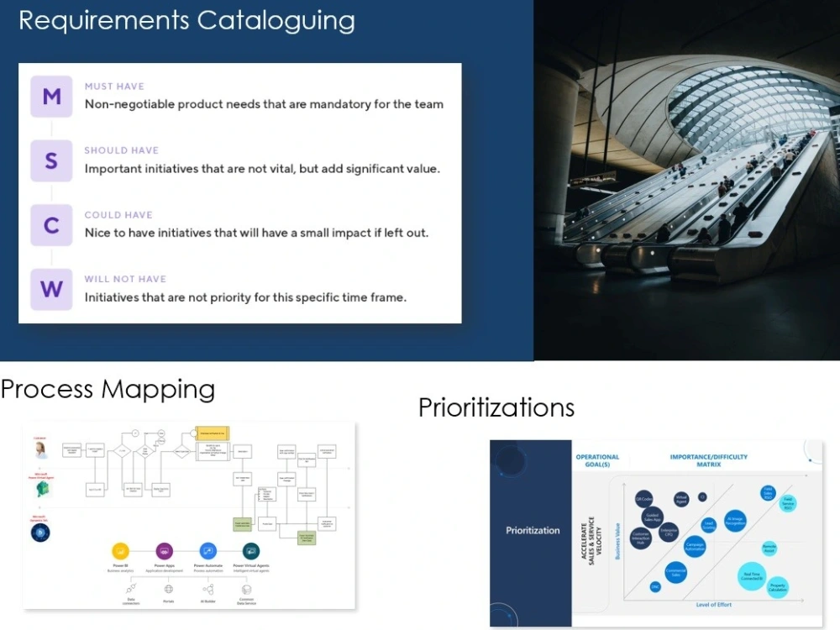
Task: Click the Microsoft Dynamics 365 icon
Action: coord(40,532)
